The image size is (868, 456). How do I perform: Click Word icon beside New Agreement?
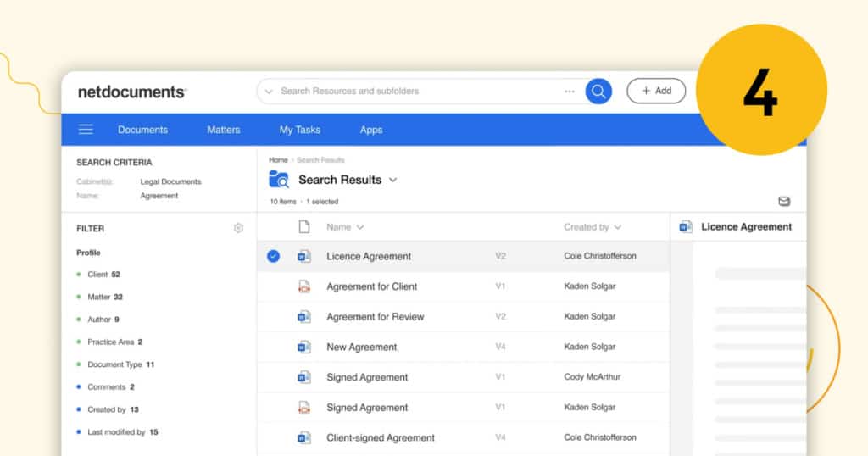click(304, 347)
